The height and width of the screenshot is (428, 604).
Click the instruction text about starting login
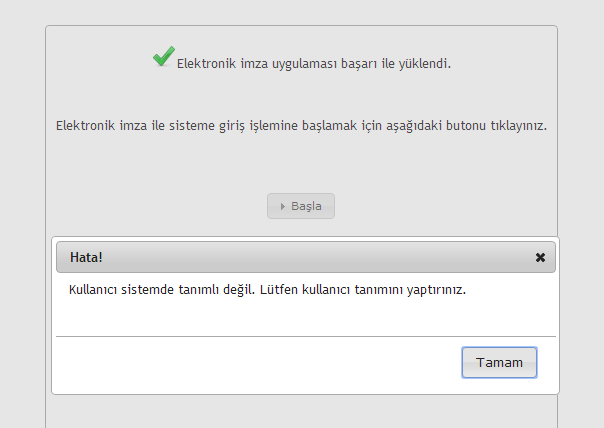[x=301, y=126]
